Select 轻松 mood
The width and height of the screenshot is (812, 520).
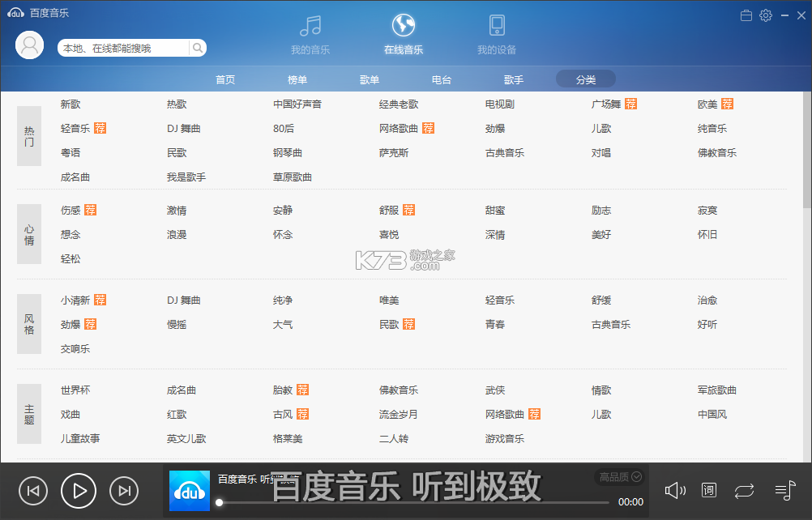[x=71, y=258]
